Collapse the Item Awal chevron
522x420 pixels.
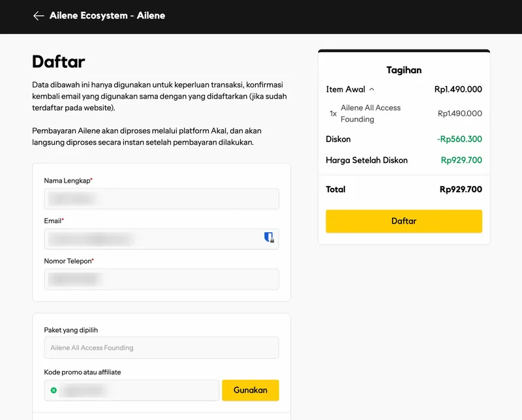point(372,89)
